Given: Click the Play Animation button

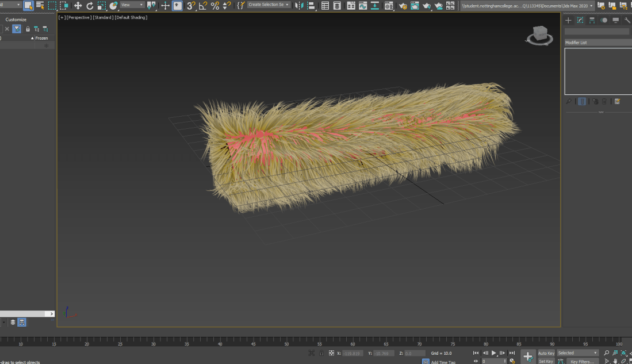Looking at the screenshot, I should [x=493, y=353].
